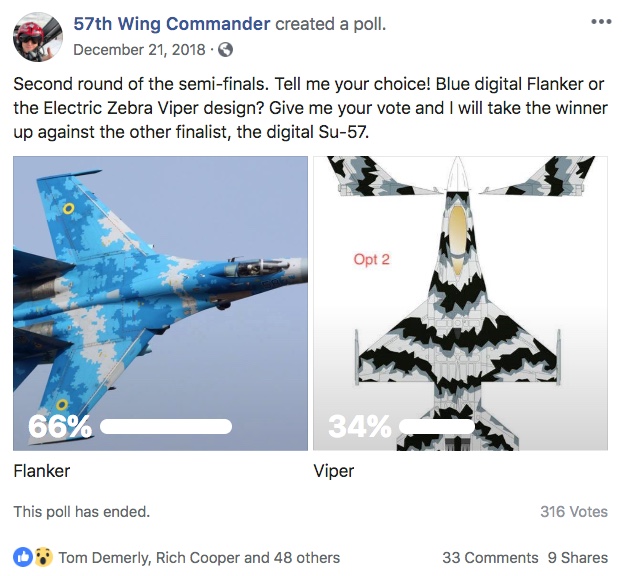This screenshot has width=622, height=576.
Task: Expand the 33 Comments section
Action: [x=490, y=558]
